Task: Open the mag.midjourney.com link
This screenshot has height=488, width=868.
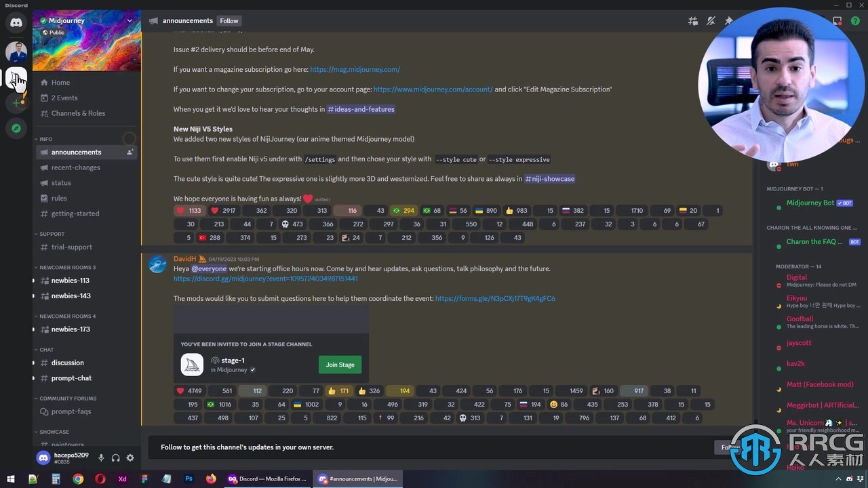Action: click(x=355, y=69)
